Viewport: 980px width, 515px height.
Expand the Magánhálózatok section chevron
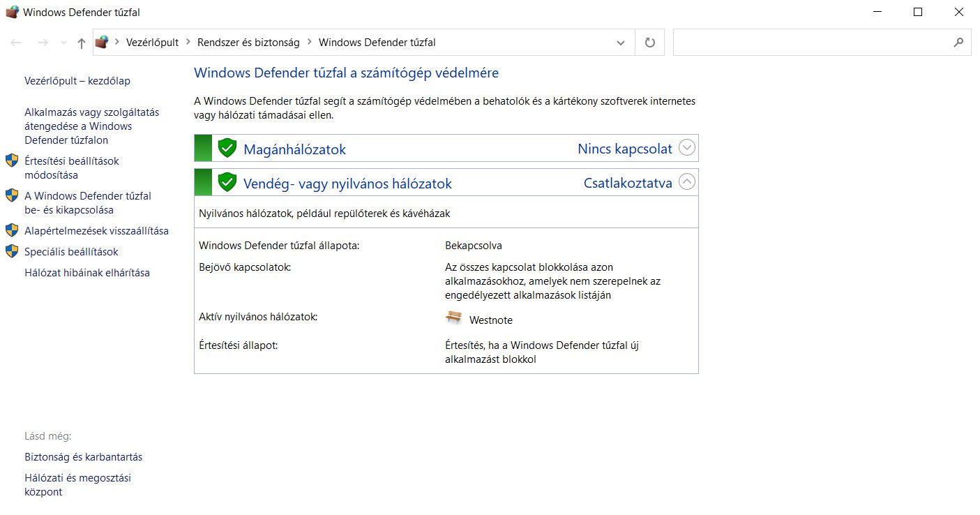point(687,148)
